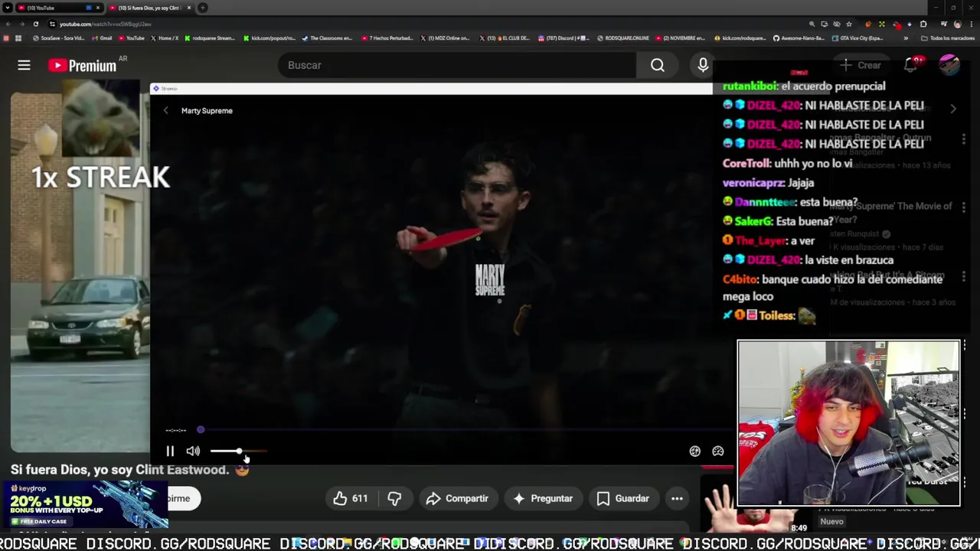This screenshot has height=551, width=980.
Task: Focus the Buscar search field
Action: pyautogui.click(x=457, y=65)
